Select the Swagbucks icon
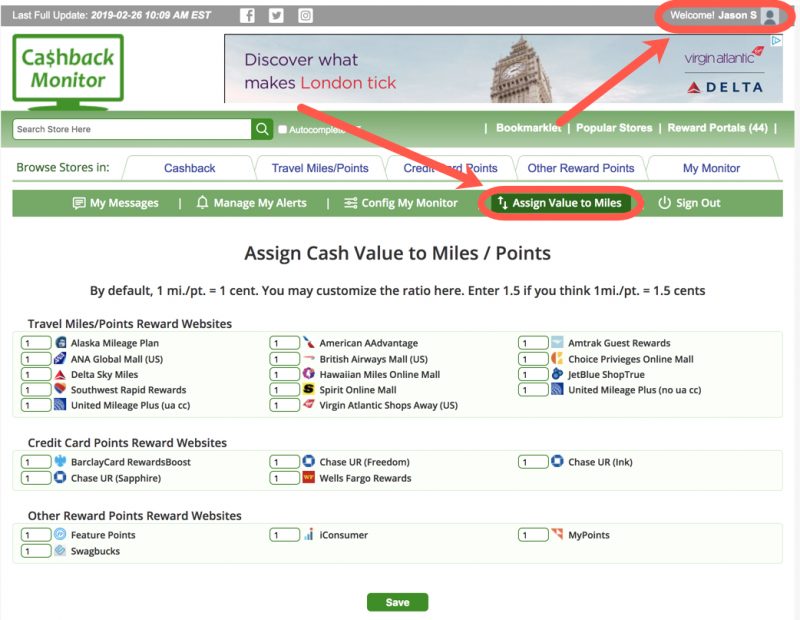This screenshot has width=800, height=620. pos(57,549)
